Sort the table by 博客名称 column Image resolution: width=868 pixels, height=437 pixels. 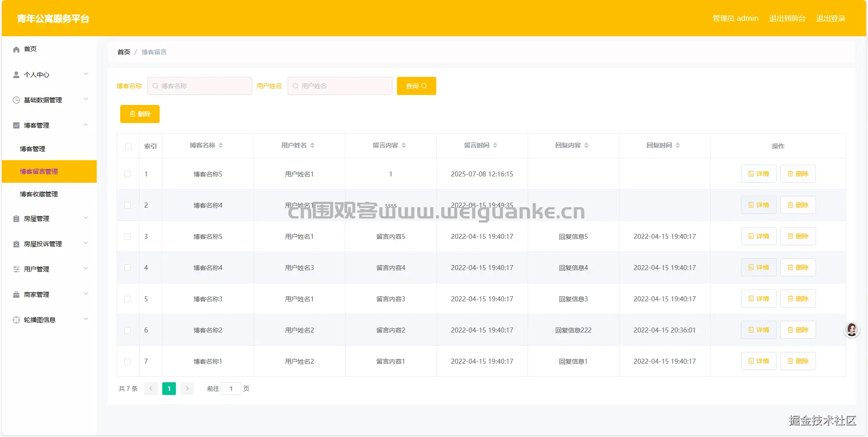coord(221,145)
